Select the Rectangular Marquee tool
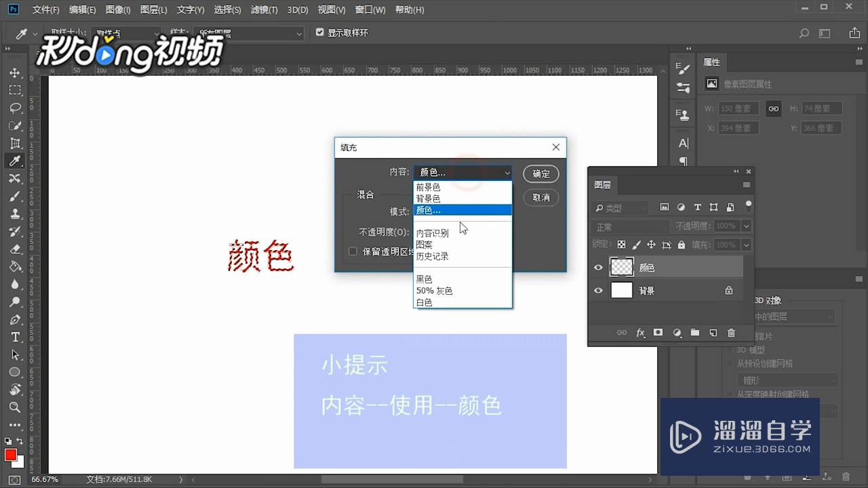Image resolution: width=868 pixels, height=488 pixels. pyautogui.click(x=15, y=90)
